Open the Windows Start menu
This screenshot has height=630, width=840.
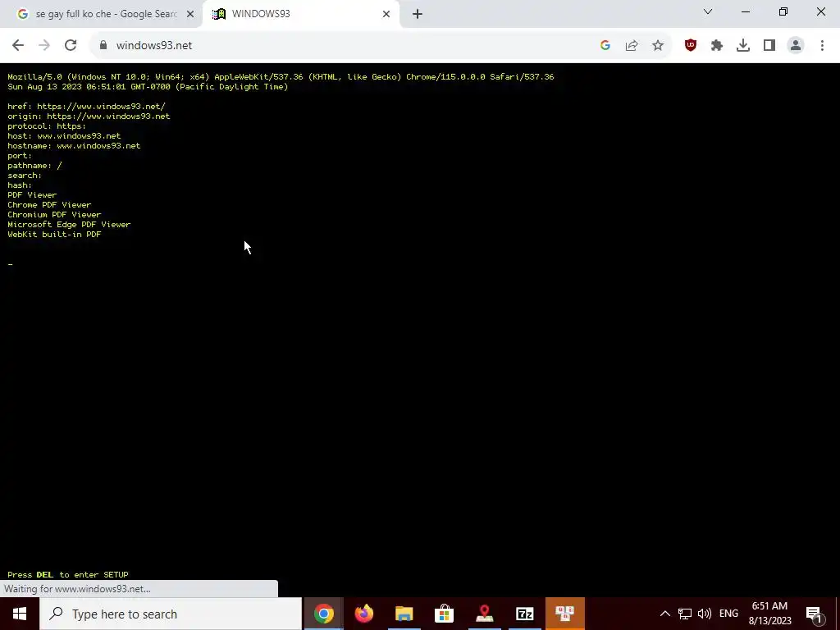20,614
